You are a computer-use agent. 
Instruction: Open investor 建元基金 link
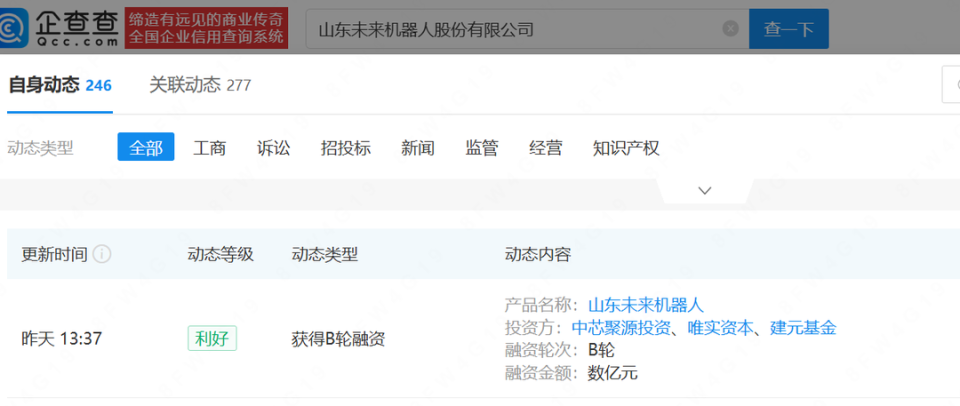(803, 328)
